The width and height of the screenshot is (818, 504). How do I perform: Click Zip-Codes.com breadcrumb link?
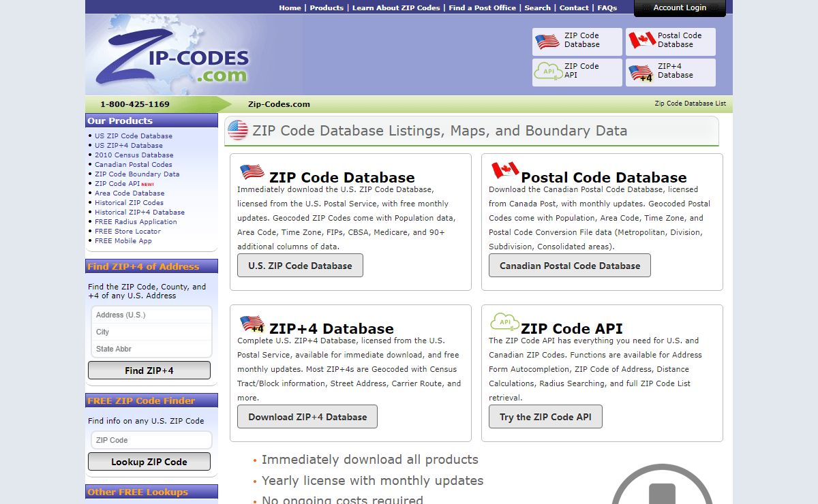click(279, 104)
